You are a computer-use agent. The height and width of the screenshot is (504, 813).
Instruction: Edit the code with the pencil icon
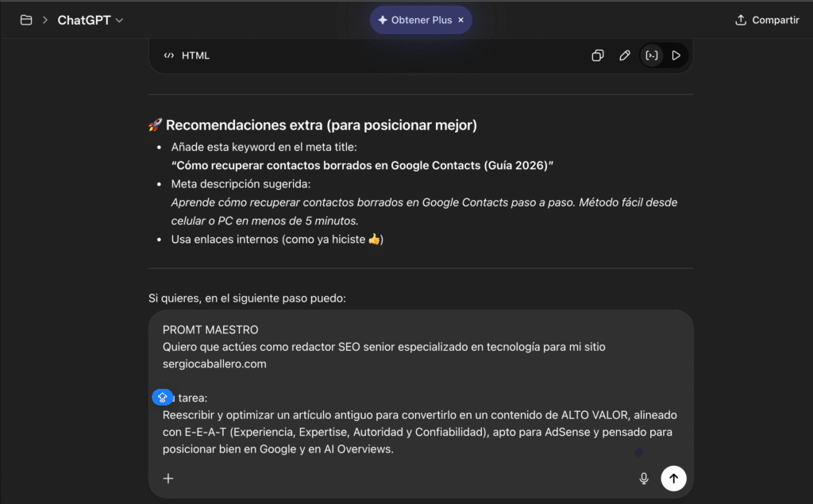click(x=625, y=56)
